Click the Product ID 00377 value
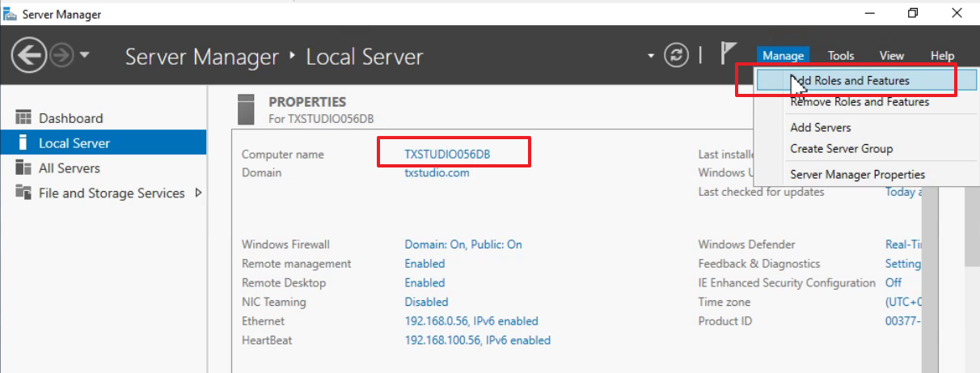Screen dimensions: 980x373 [x=903, y=321]
